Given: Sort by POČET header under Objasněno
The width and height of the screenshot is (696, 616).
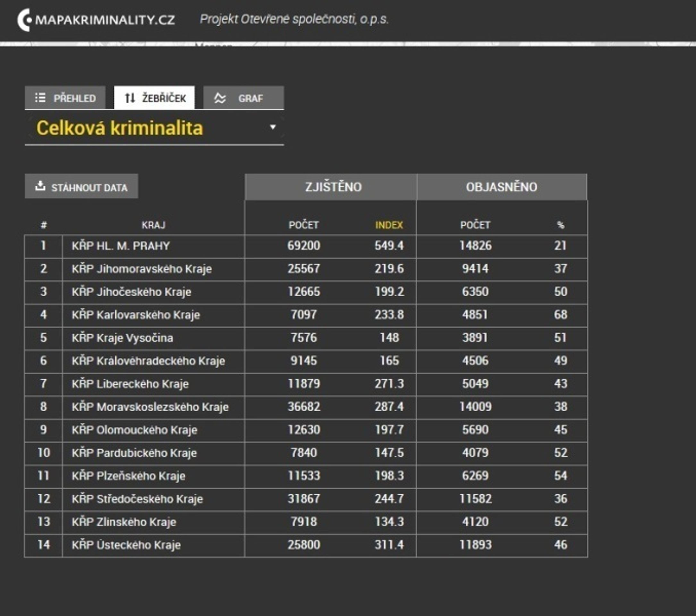Looking at the screenshot, I should [475, 225].
